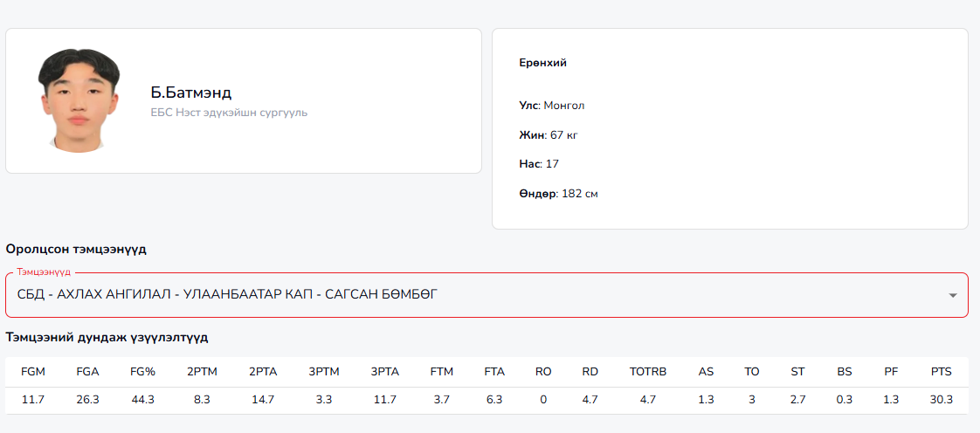Click the TOTRB column header

point(648,372)
